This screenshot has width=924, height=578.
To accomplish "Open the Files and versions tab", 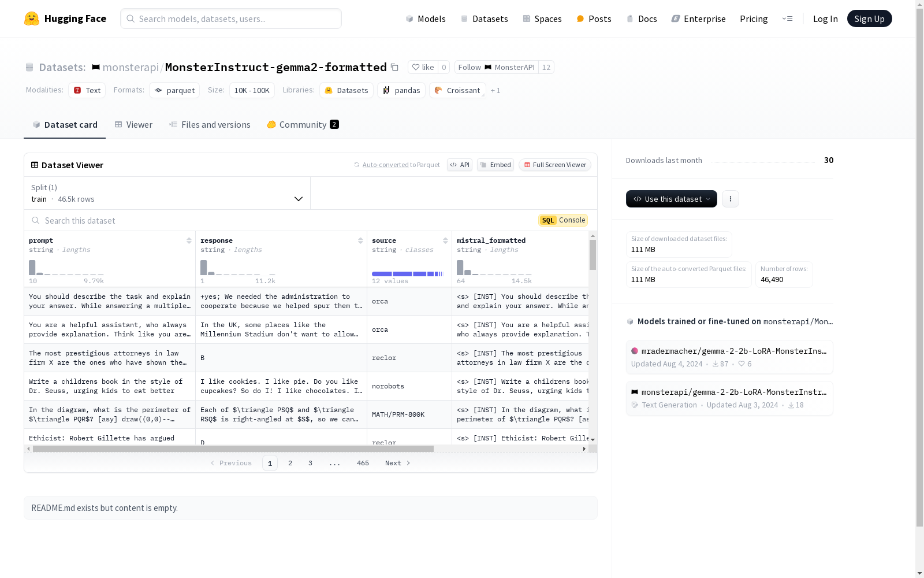I will [210, 124].
